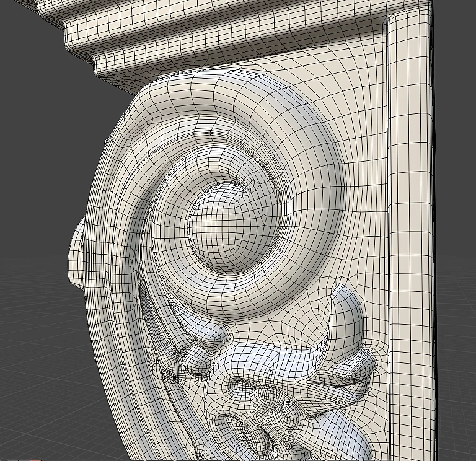Click the central sphere of the scroll mesh
This screenshot has height=461, width=476.
(x=232, y=228)
